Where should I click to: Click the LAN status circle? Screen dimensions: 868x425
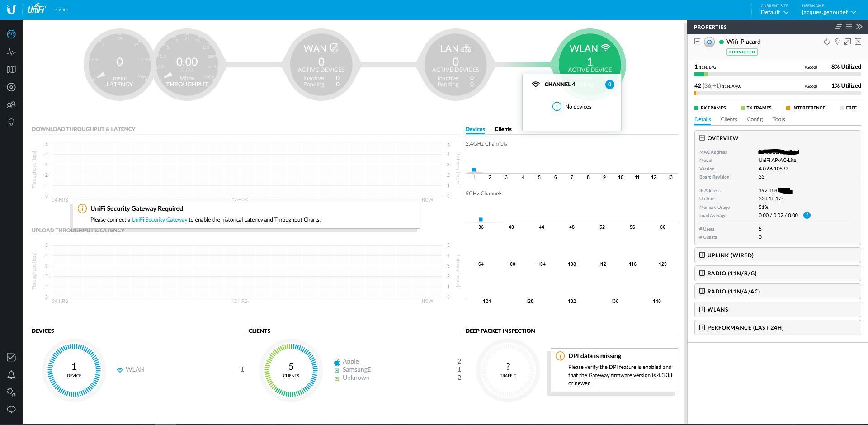point(455,65)
